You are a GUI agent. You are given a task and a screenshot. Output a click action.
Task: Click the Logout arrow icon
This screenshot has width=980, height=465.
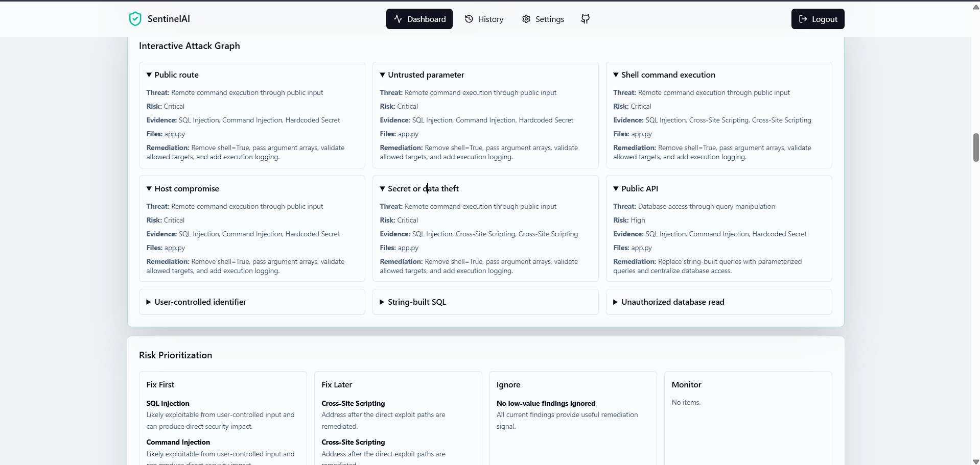pos(803,19)
